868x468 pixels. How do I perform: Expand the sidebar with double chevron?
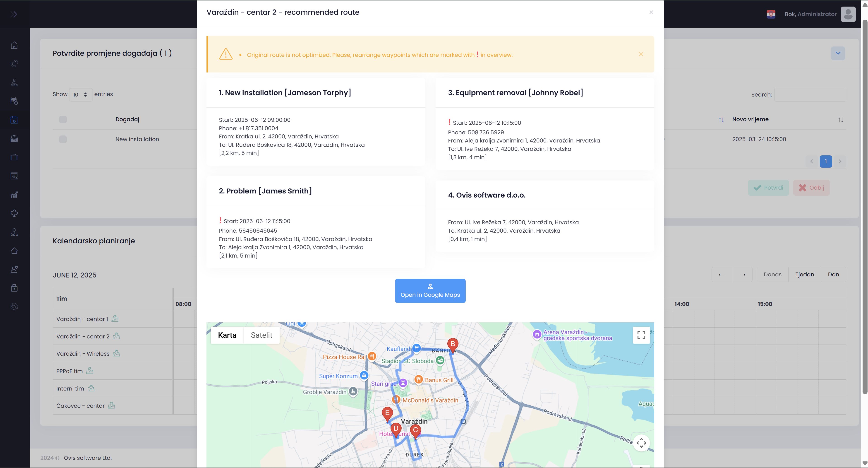coord(14,14)
